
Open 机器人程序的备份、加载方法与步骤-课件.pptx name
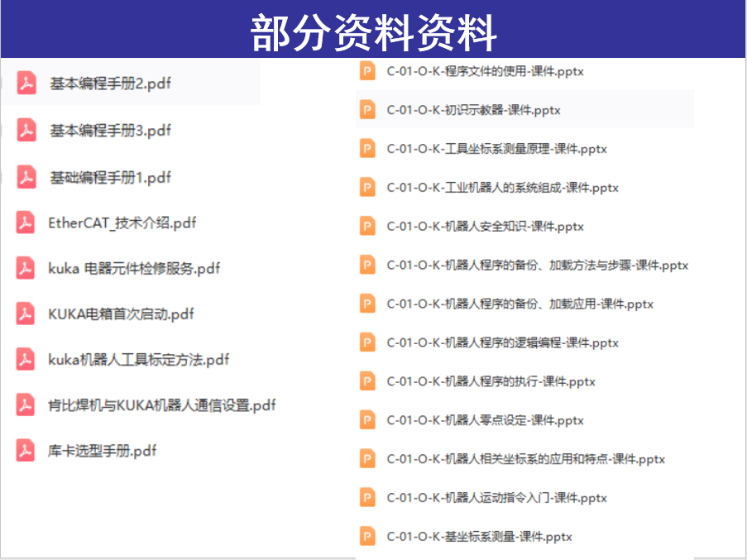[538, 266]
